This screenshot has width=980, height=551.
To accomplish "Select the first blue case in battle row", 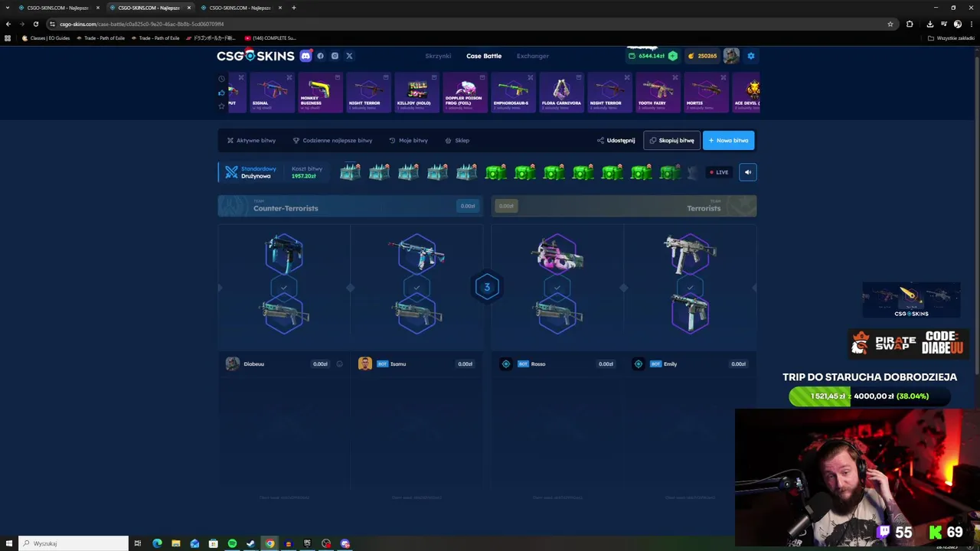I will [x=350, y=172].
